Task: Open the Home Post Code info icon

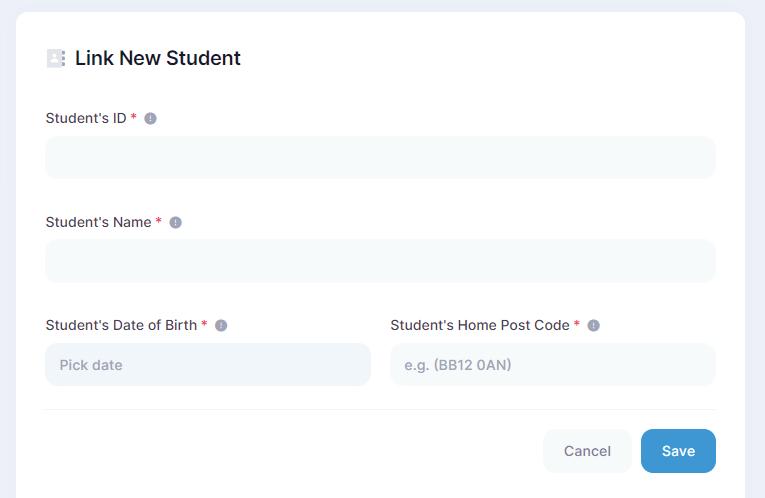Action: click(x=593, y=325)
